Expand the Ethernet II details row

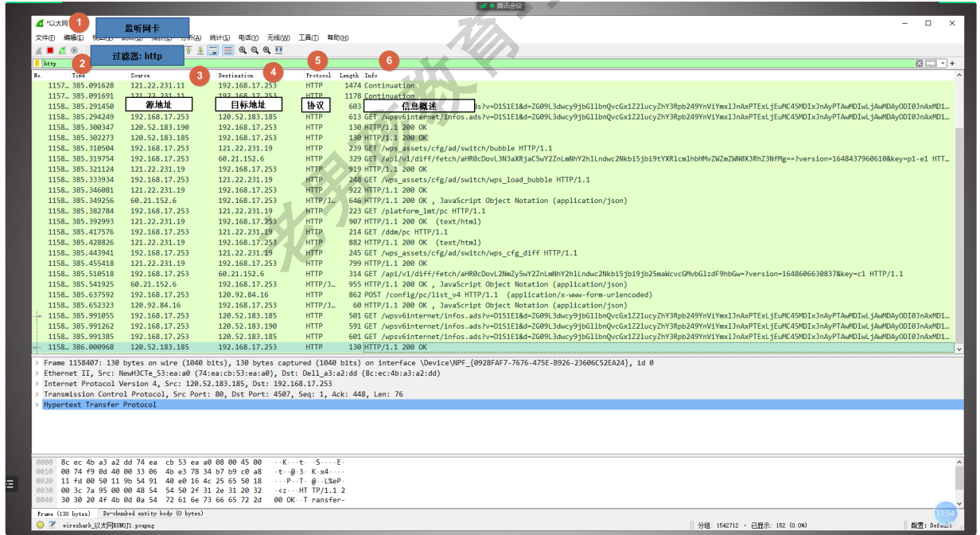tap(37, 373)
